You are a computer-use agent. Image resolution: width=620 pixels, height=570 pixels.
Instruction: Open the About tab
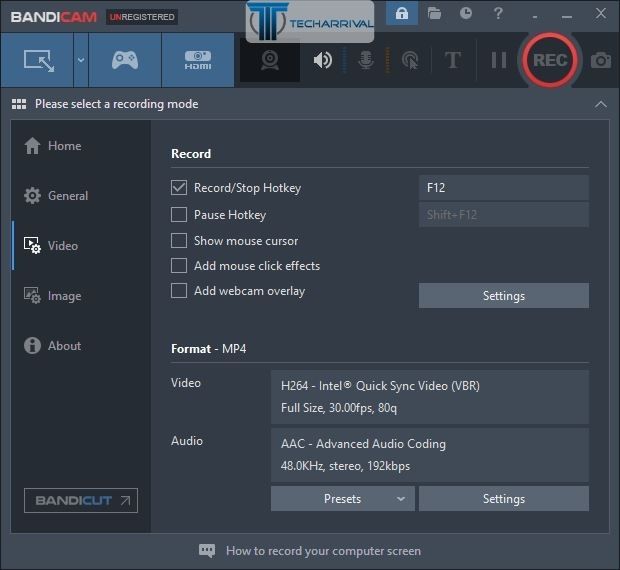tap(53, 345)
